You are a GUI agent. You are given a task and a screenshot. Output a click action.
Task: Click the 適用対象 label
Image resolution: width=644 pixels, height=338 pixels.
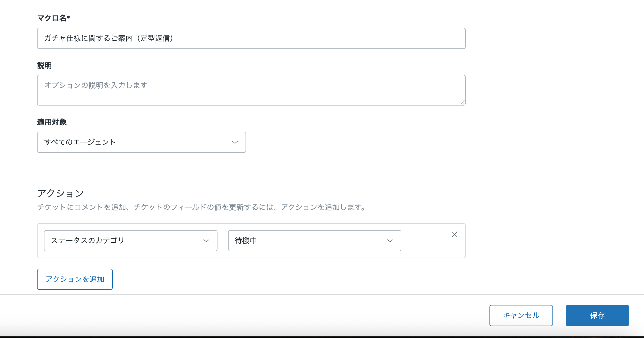[x=52, y=122]
